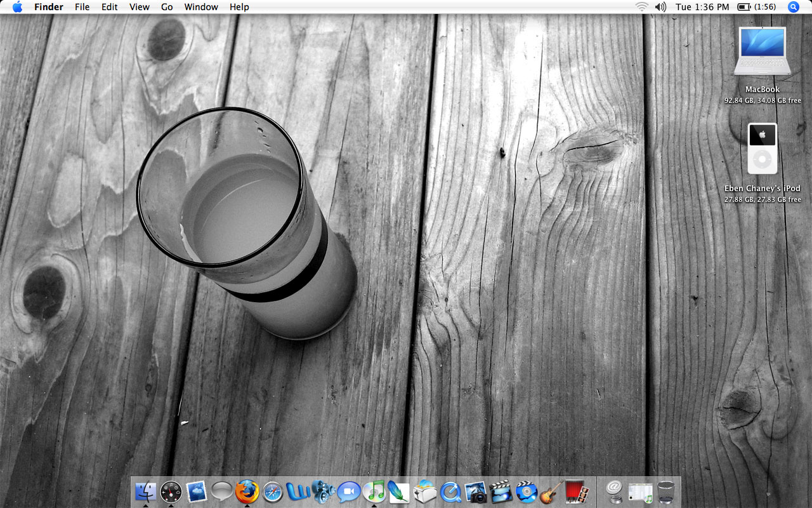
Task: Click "92.84 GB, 34.08 GB free" text
Action: [763, 100]
